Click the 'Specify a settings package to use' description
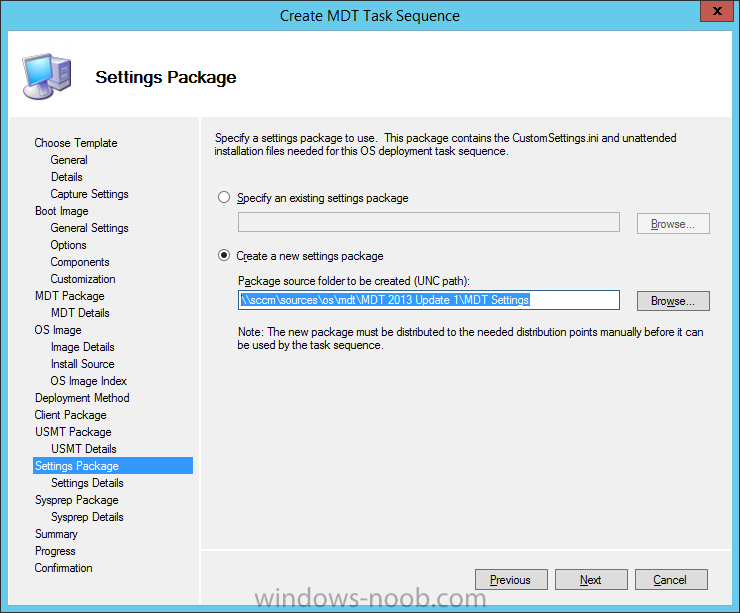The image size is (740, 613). click(x=446, y=144)
